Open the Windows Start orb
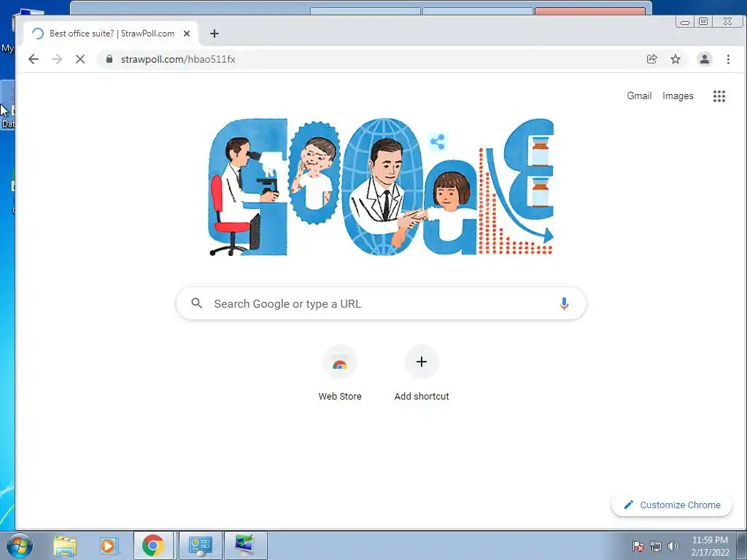 [20, 545]
